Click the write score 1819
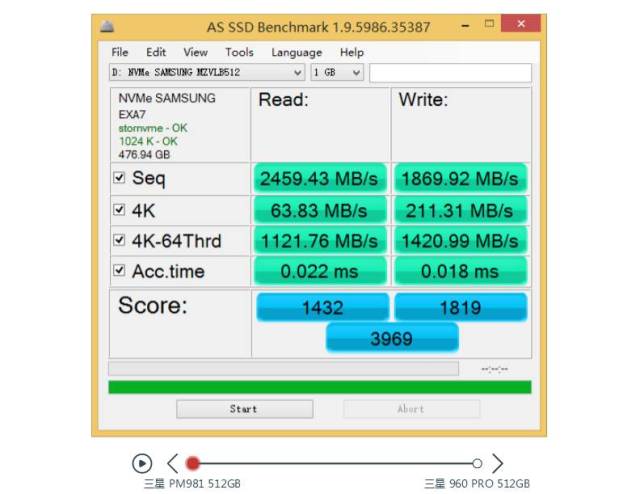Screen dimensions: 640x494 click(460, 307)
